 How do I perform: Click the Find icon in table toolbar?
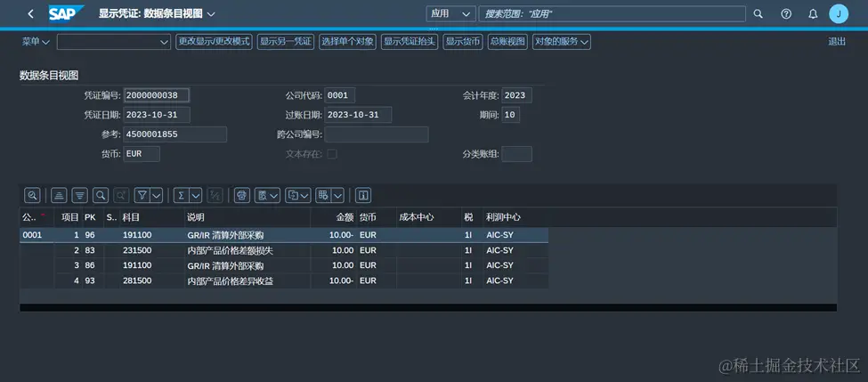click(x=101, y=195)
